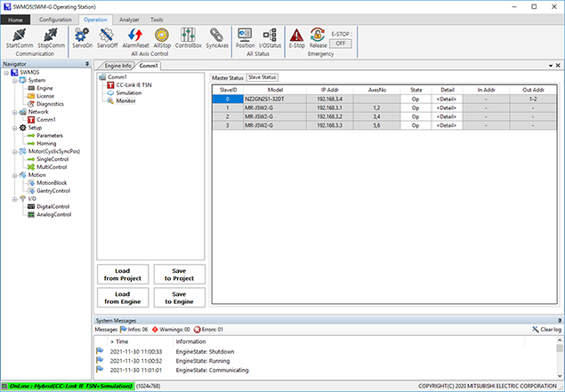Screen dimensions: 565x392
Task: Turn servos on with ServoOn
Action: click(83, 35)
